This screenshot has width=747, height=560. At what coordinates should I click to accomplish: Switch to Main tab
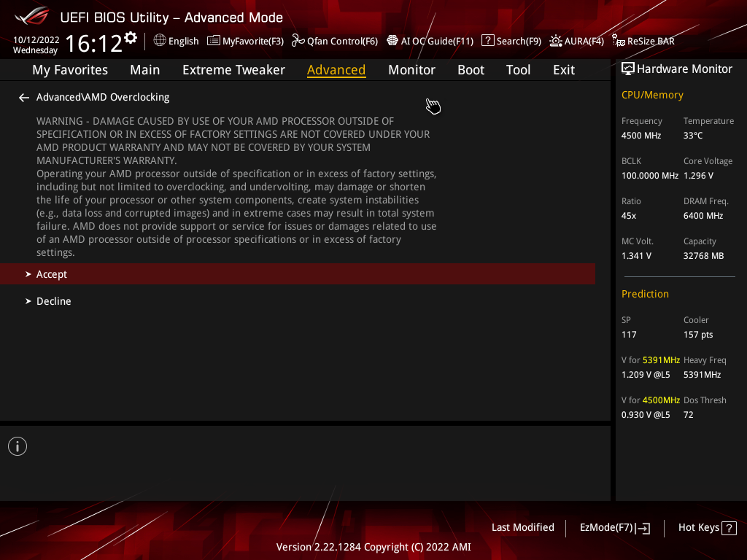pyautogui.click(x=145, y=70)
